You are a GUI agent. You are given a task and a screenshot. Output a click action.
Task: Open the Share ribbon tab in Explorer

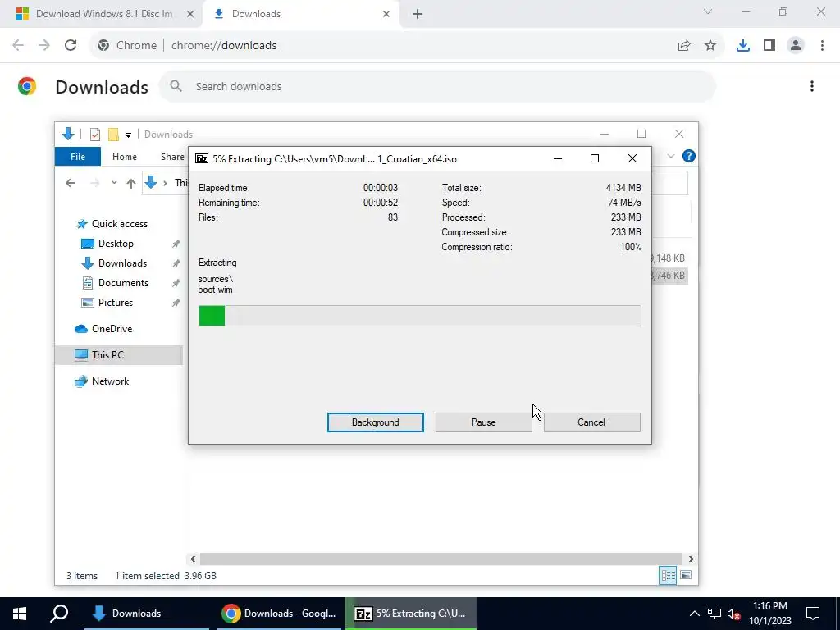tap(172, 157)
